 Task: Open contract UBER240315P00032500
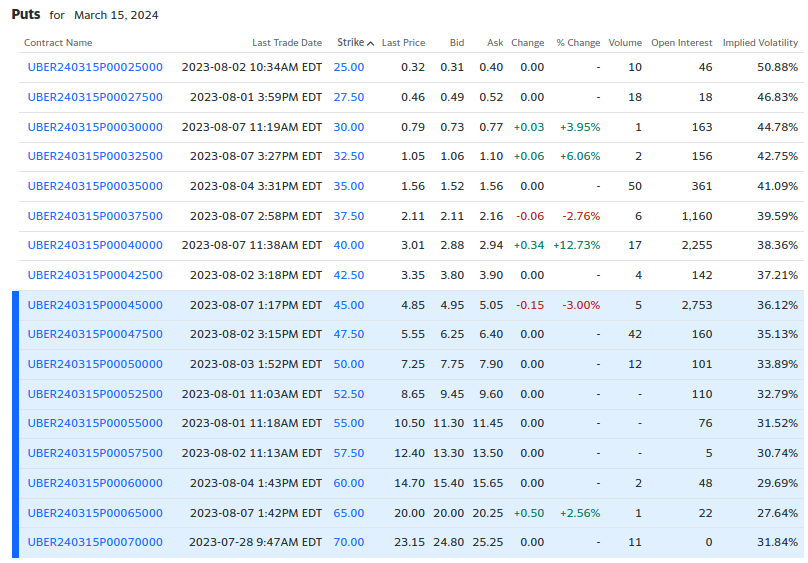(95, 157)
